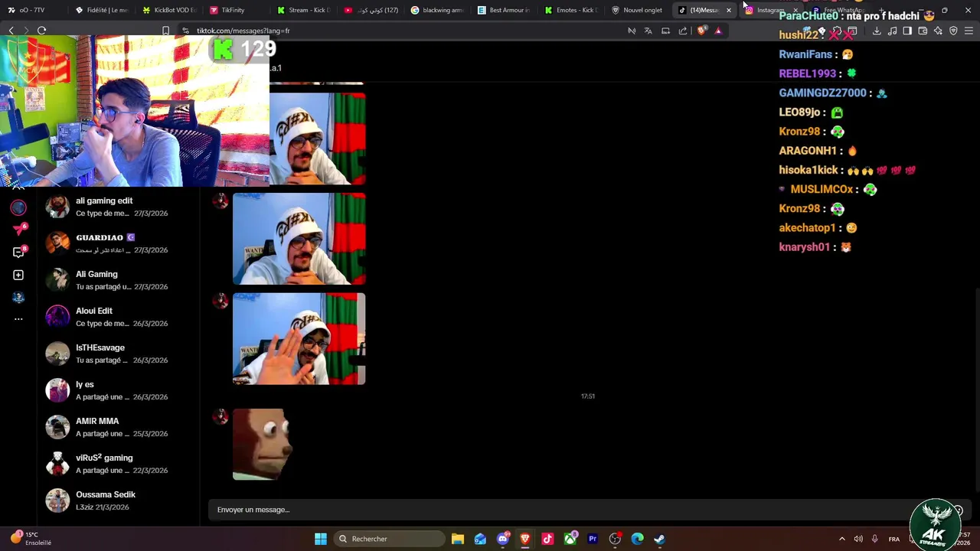Click the Brave Rewards triangle icon
The width and height of the screenshot is (980, 551).
[x=718, y=31]
